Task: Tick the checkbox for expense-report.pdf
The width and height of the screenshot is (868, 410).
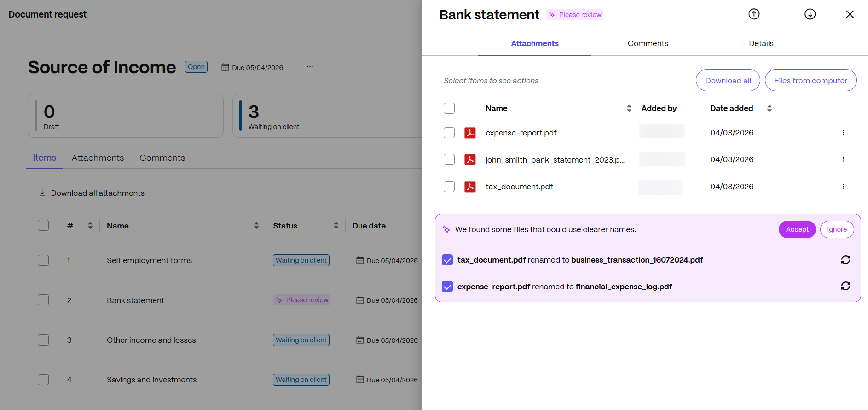Action: click(x=449, y=133)
